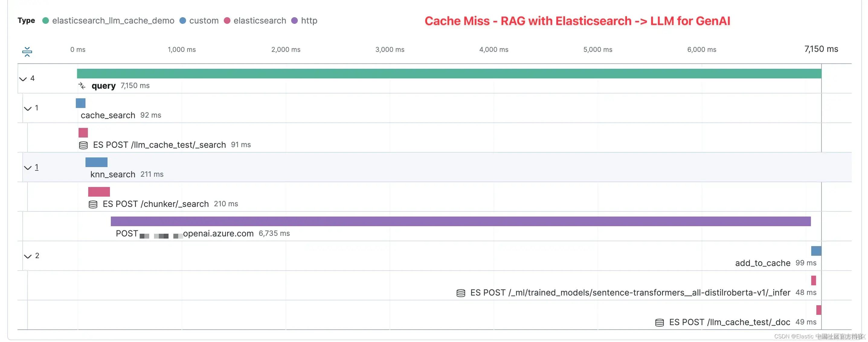Open the query transaction bar
Screen dimensions: 868x342
[449, 74]
